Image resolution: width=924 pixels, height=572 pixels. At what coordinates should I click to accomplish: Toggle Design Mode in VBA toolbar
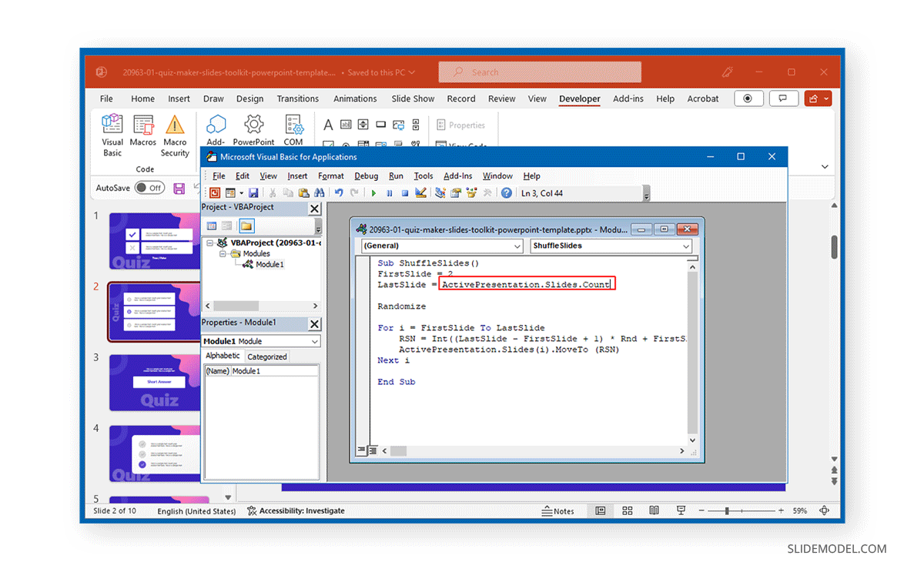421,193
